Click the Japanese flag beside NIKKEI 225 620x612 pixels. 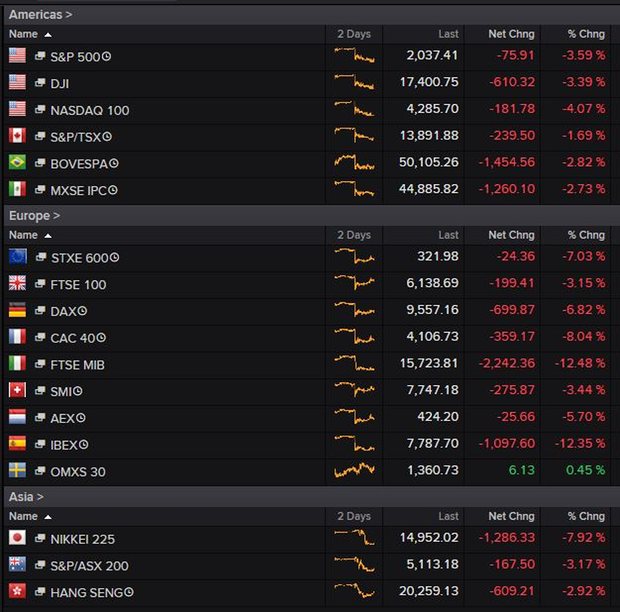17,539
